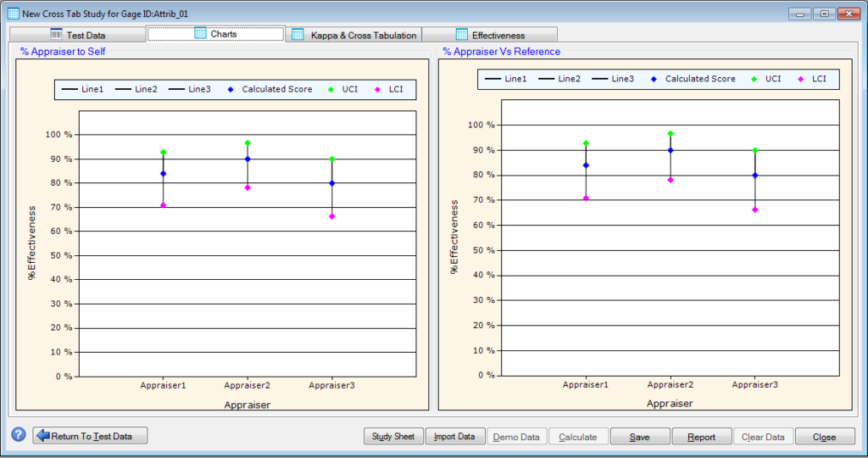Click Appraiser2 blue score point in left chart

click(x=248, y=159)
